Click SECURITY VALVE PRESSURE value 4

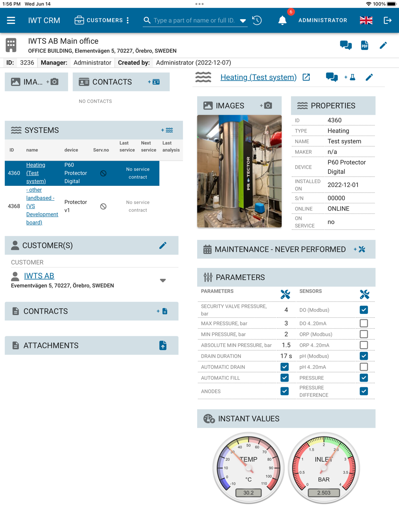coord(286,310)
